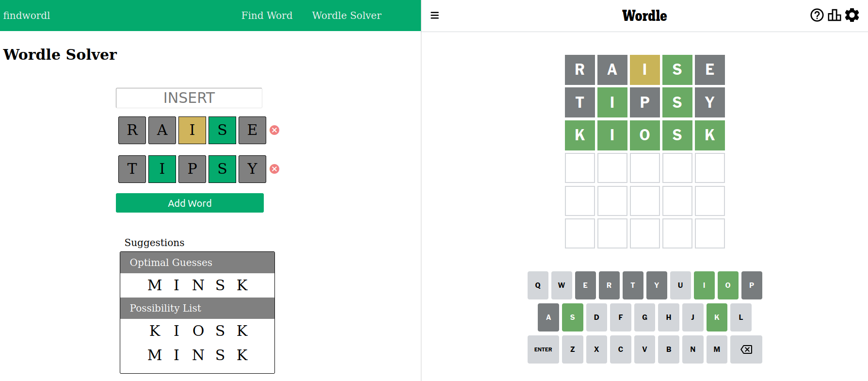Viewport: 868px width, 381px height.
Task: Click the Possibility List header
Action: coord(197,308)
